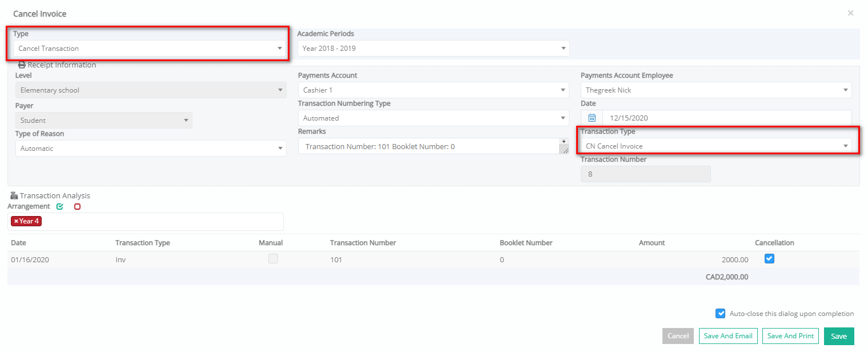
Task: Open the Academic Periods dropdown
Action: (433, 49)
